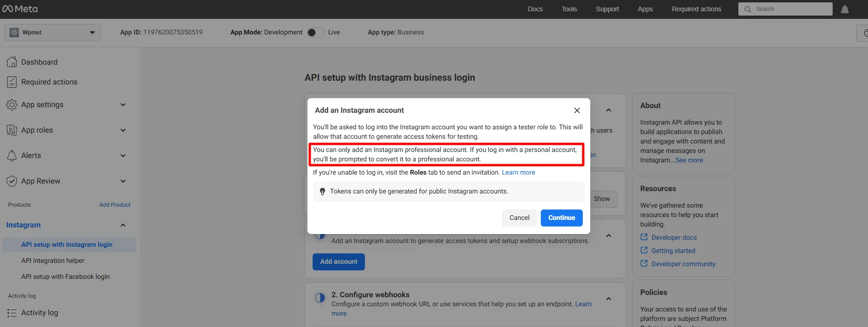Image resolution: width=868 pixels, height=327 pixels.
Task: Select API setup with Instagram login
Action: (69, 244)
